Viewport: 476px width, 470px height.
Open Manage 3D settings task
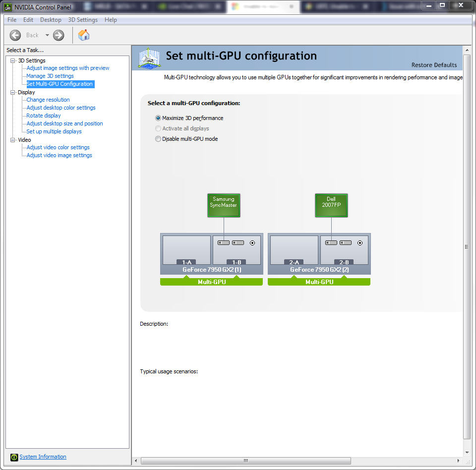[x=50, y=76]
